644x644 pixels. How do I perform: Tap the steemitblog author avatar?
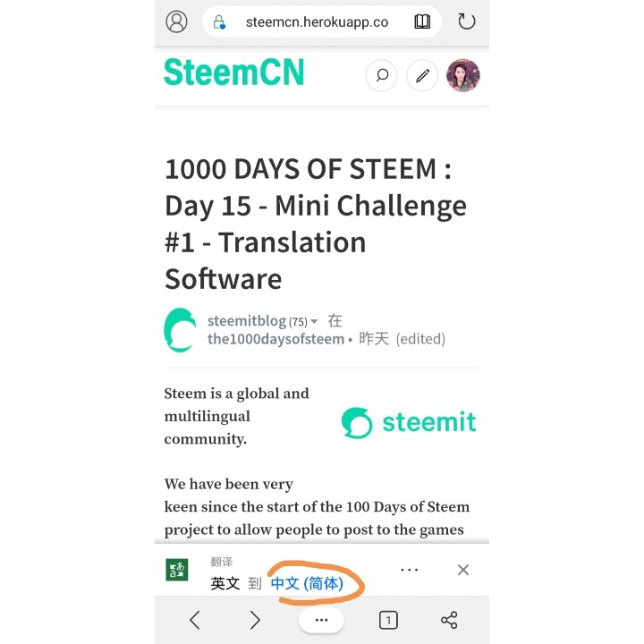click(180, 330)
